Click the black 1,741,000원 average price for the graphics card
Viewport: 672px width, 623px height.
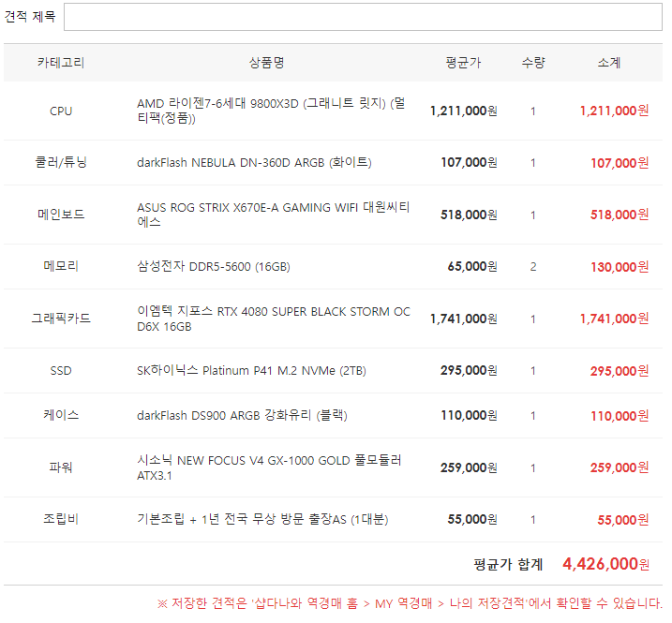[464, 319]
